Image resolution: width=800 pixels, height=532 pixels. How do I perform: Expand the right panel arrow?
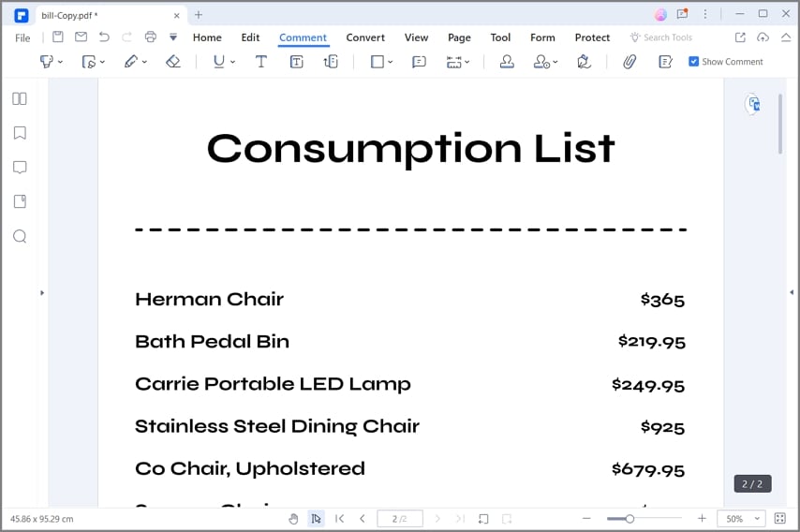point(792,292)
